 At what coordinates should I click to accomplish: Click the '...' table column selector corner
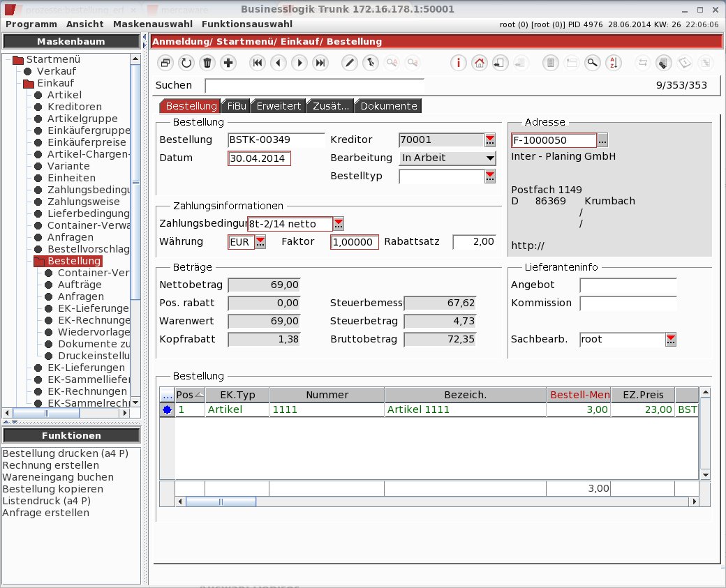click(x=167, y=395)
